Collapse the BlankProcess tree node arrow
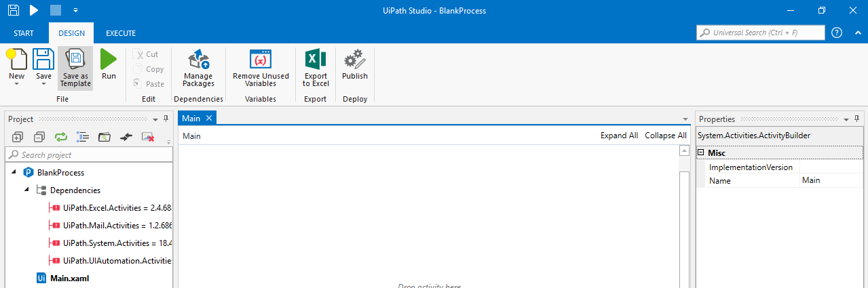This screenshot has height=288, width=868. pos(14,172)
